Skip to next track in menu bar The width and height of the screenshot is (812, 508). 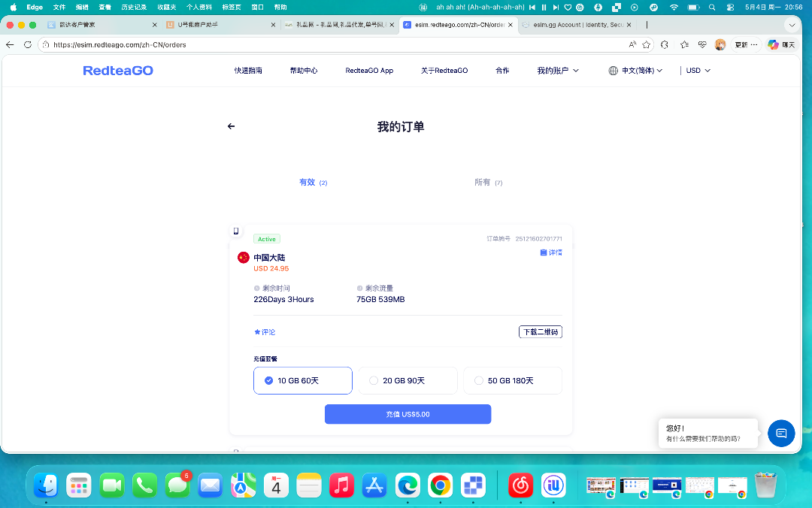point(556,8)
